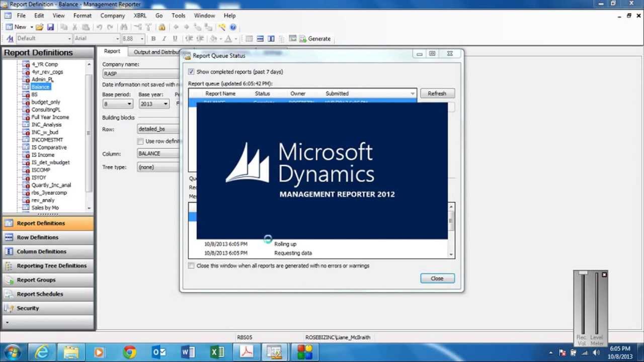This screenshot has height=362, width=644.
Task: Click the Find binoculars icon in the toolbar
Action: click(123, 27)
